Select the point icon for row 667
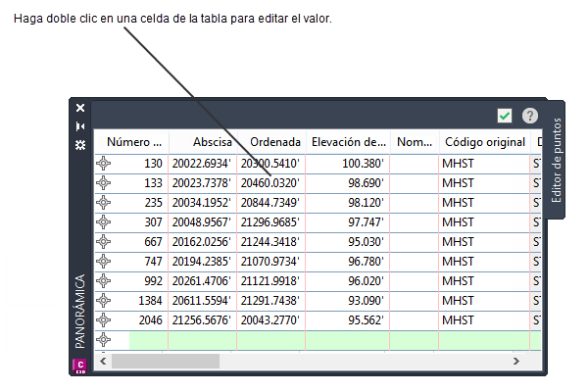 (x=104, y=242)
